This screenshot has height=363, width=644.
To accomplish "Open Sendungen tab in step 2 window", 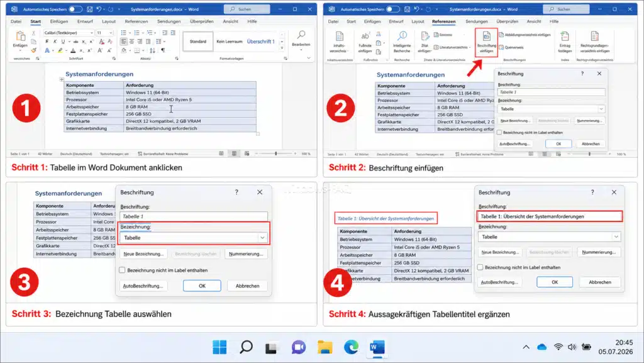I will (477, 21).
